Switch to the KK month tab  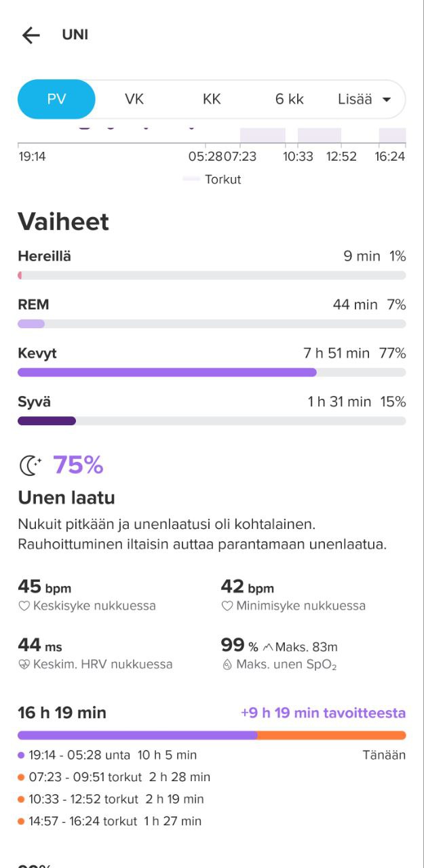(x=212, y=99)
